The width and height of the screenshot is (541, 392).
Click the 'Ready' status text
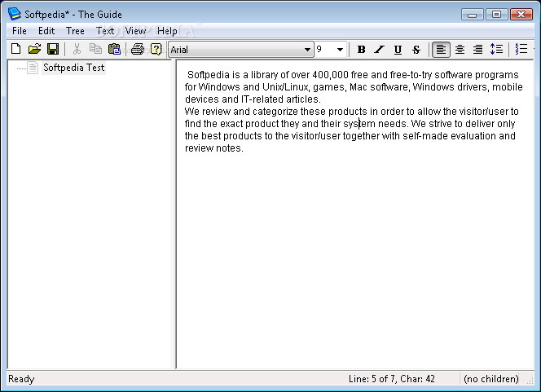pos(21,379)
